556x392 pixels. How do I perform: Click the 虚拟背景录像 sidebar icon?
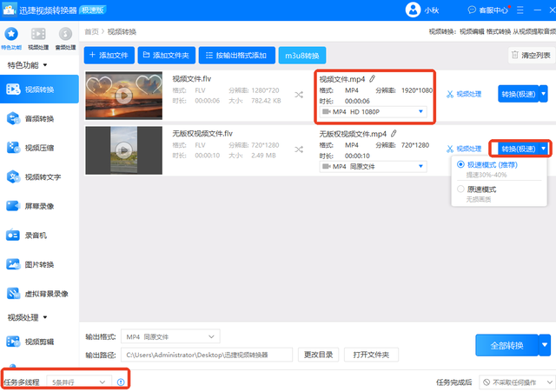(x=13, y=294)
